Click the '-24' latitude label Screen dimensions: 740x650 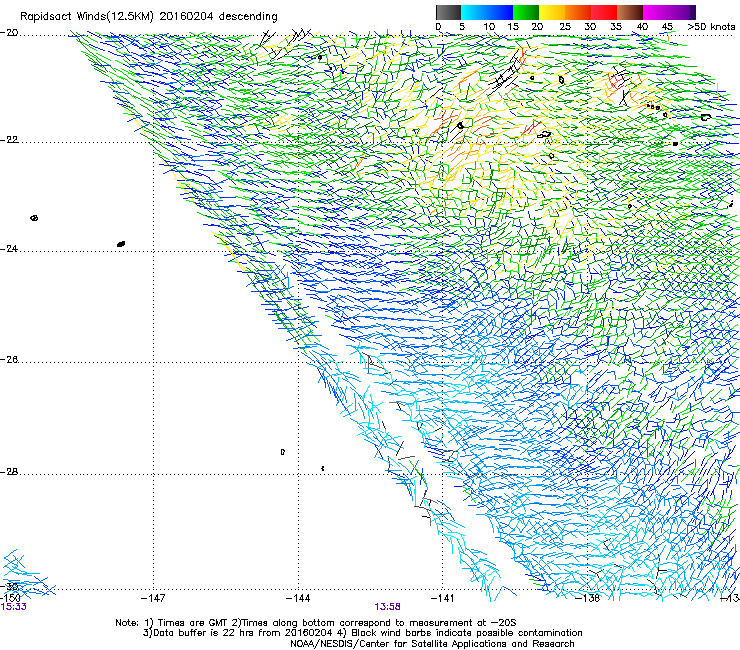pos(9,248)
